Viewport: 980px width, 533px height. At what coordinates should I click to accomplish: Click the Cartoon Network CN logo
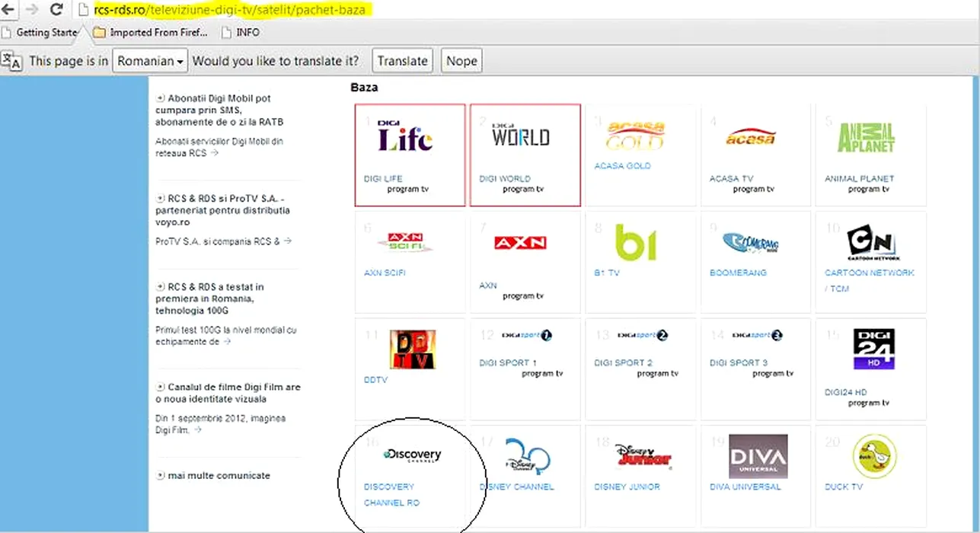click(873, 244)
